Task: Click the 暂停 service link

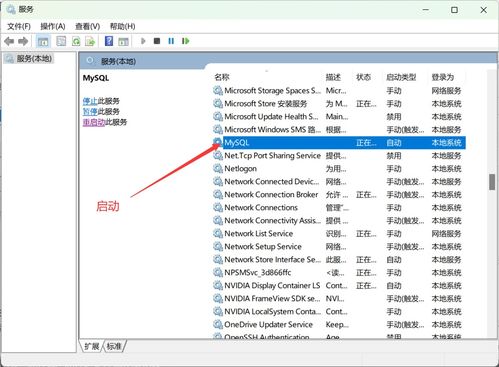Action: (x=90, y=112)
